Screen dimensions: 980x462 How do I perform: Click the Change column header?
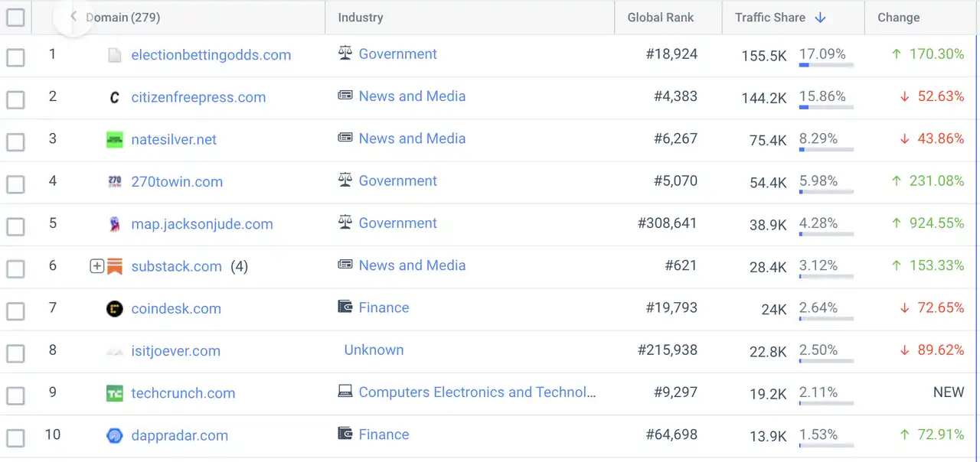898,18
